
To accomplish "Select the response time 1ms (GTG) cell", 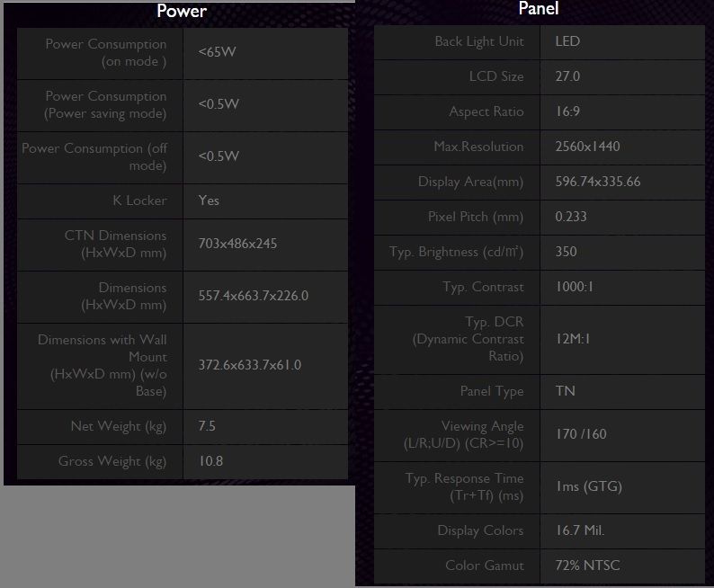I will pyautogui.click(x=622, y=487).
